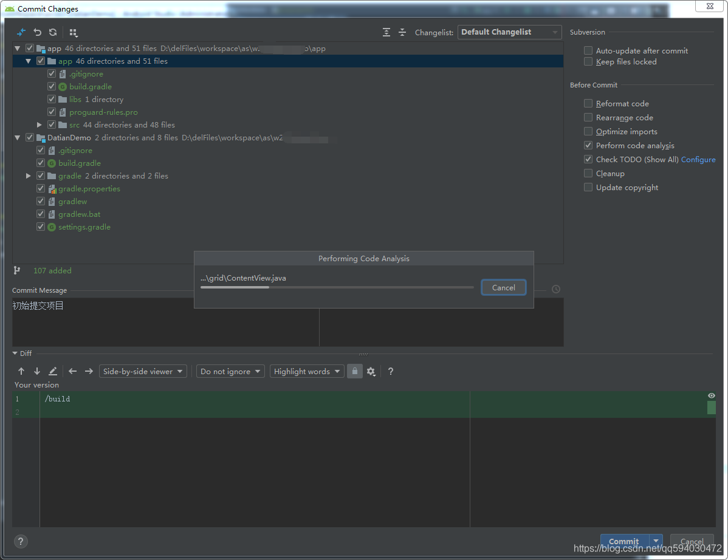The height and width of the screenshot is (560, 728).
Task: Click the pencil edit icon in the Diff toolbar
Action: tap(53, 371)
